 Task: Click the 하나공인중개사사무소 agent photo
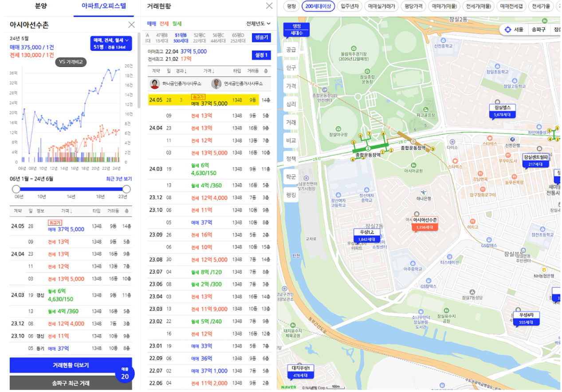(154, 84)
